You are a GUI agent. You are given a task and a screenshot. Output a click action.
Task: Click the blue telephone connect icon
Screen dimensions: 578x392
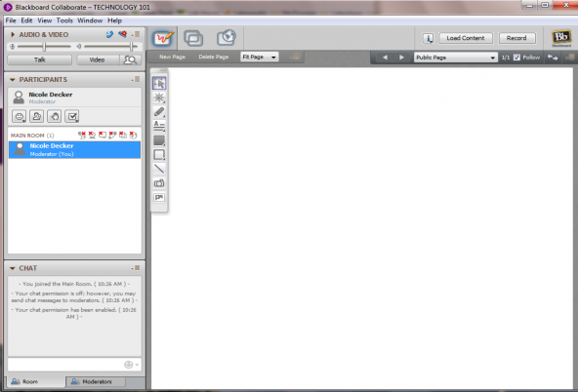(109, 34)
